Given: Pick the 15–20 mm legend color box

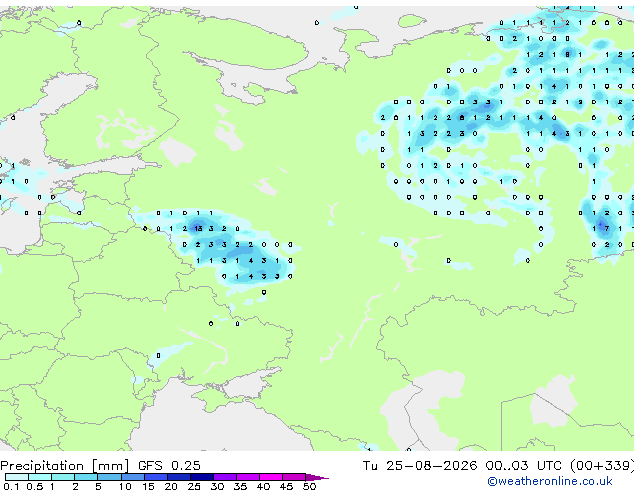Looking at the screenshot, I should click(155, 477).
